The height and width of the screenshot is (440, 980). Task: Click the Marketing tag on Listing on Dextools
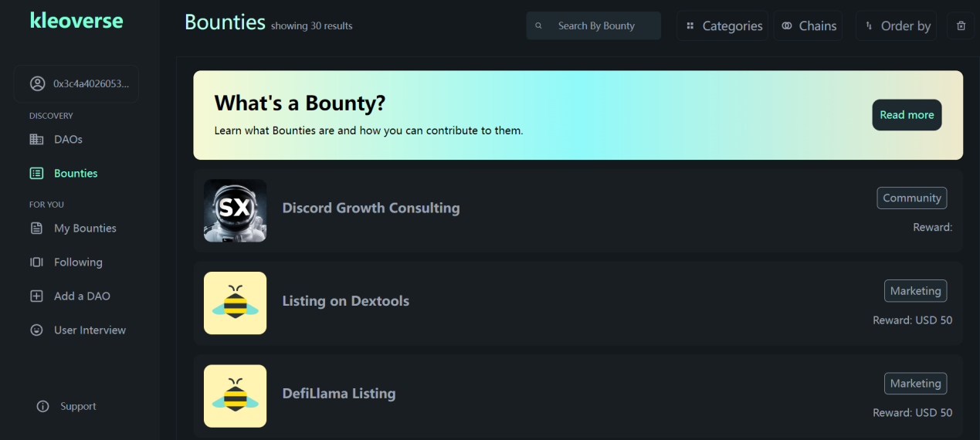pos(915,291)
